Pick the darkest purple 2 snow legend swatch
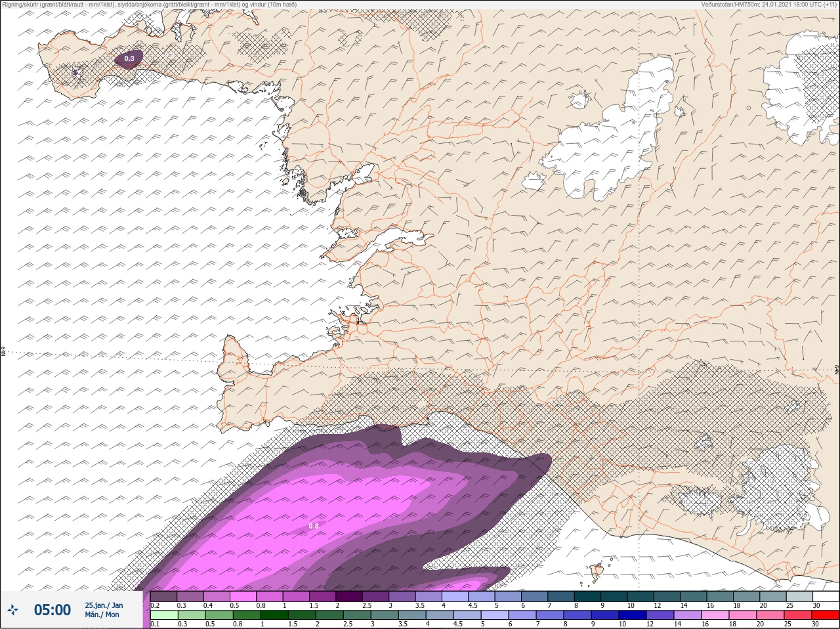The height and width of the screenshot is (629, 840). pyautogui.click(x=349, y=596)
